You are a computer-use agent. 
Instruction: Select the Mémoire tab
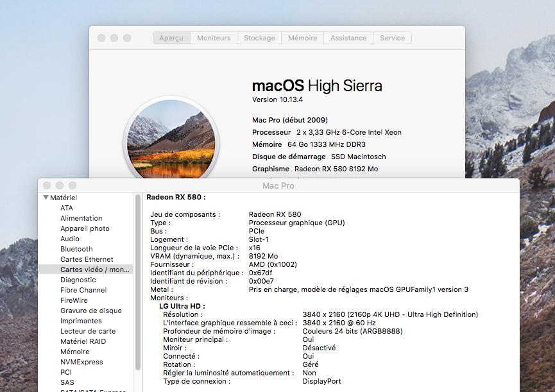coord(303,38)
